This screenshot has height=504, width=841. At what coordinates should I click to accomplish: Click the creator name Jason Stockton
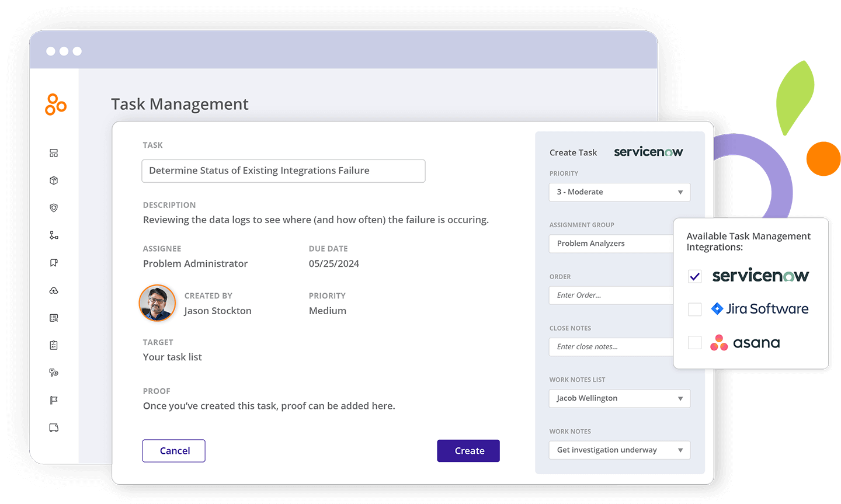(x=218, y=311)
